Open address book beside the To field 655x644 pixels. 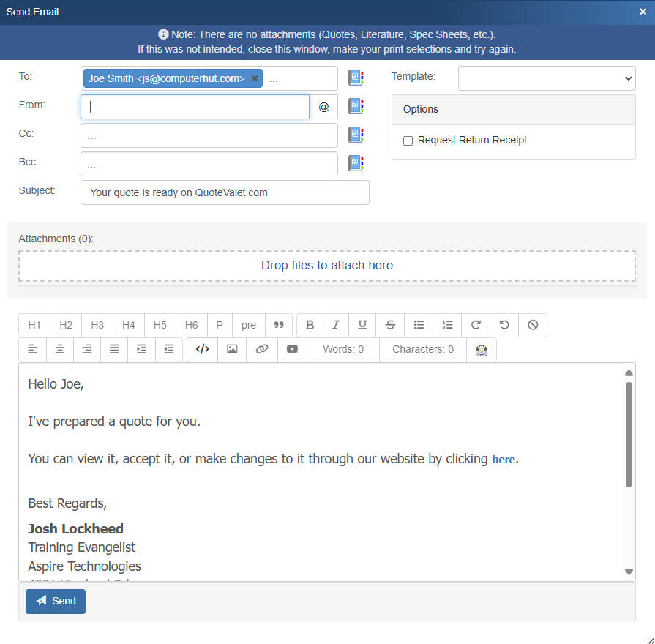(x=356, y=78)
